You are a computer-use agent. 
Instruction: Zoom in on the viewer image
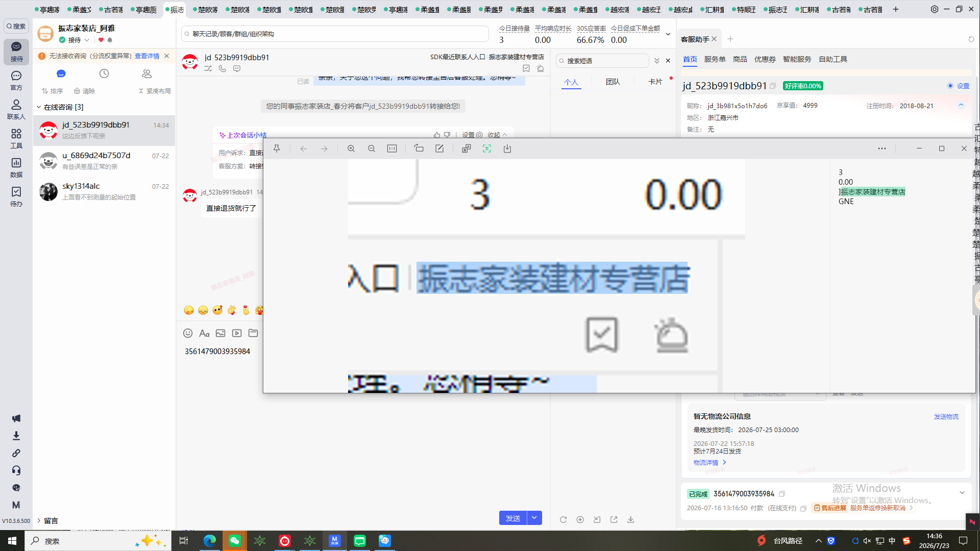click(x=351, y=148)
